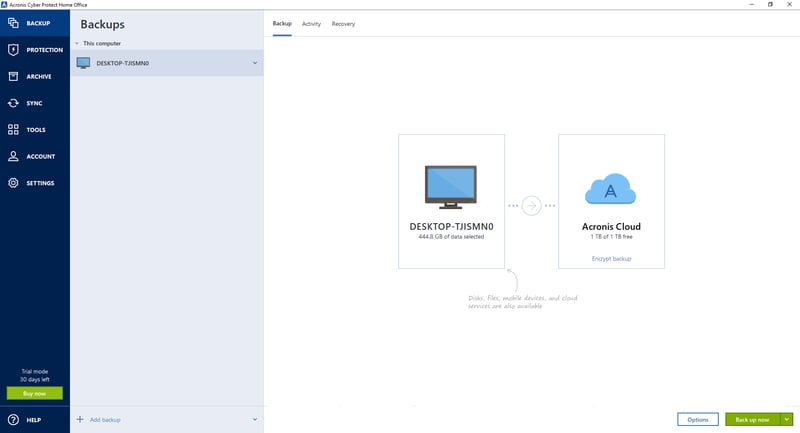
Task: Open the Tools grid icon
Action: pyautogui.click(x=13, y=130)
